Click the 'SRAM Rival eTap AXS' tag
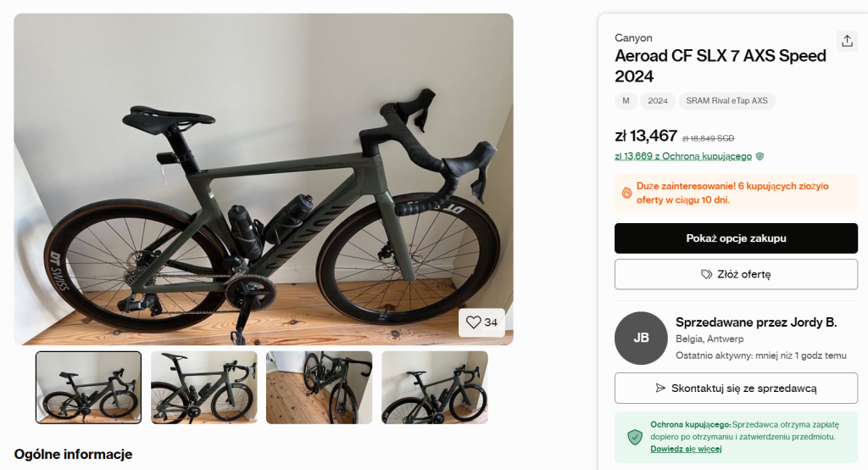The width and height of the screenshot is (868, 470). coord(726,101)
